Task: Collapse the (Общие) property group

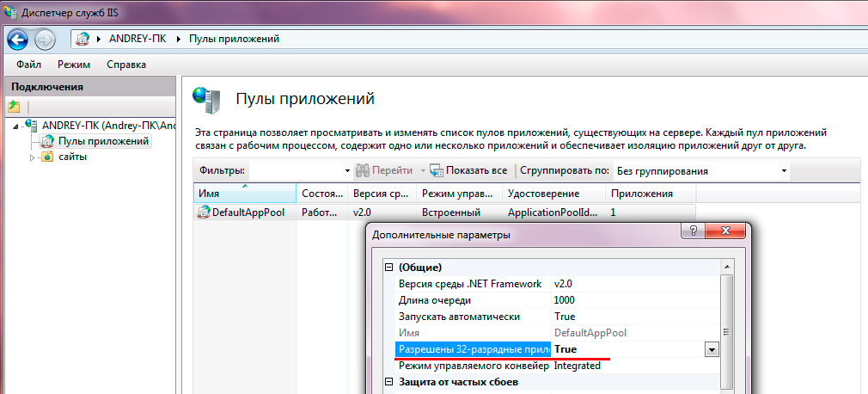Action: 389,268
